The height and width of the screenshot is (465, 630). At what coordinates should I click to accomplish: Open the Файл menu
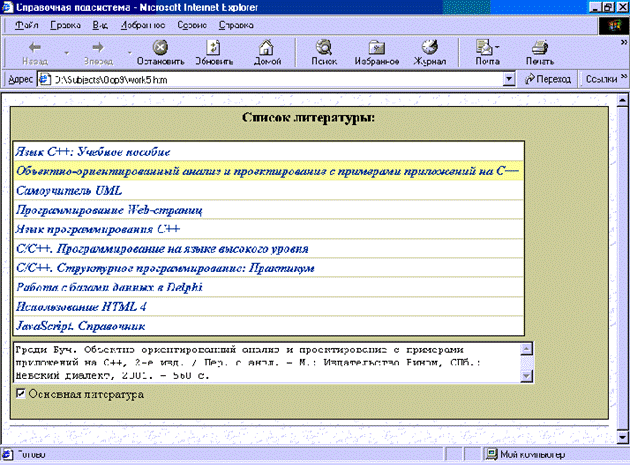pos(28,23)
